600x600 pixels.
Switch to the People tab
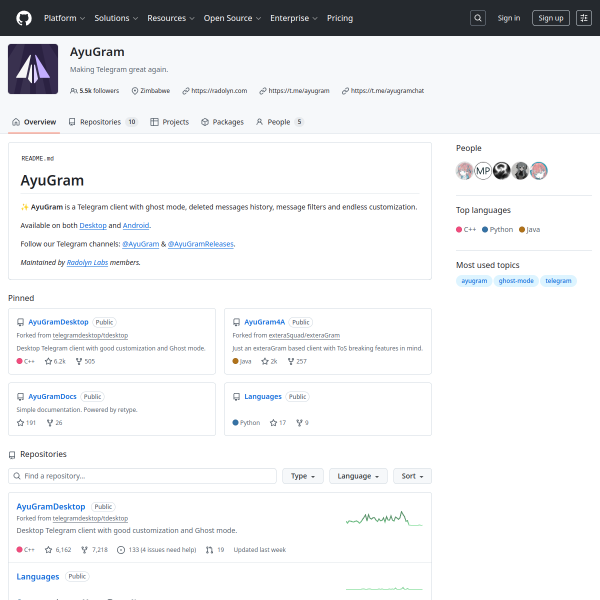[x=280, y=122]
